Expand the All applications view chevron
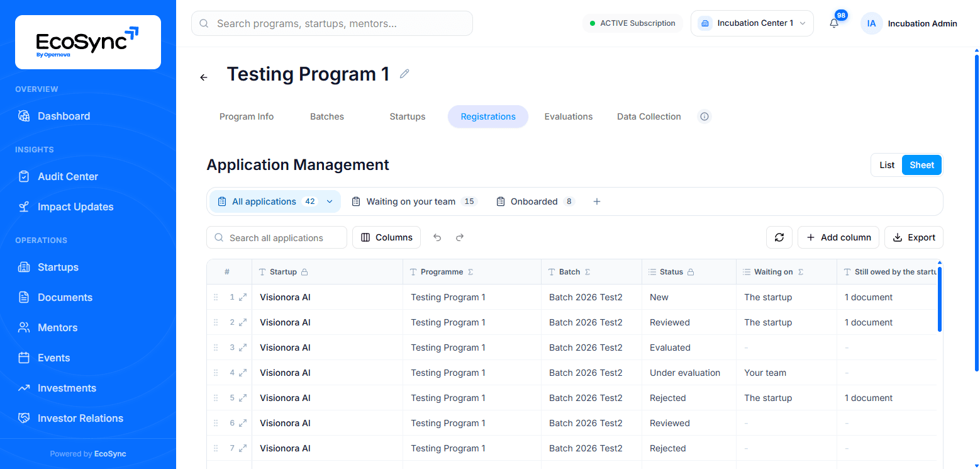The height and width of the screenshot is (469, 980). (329, 201)
